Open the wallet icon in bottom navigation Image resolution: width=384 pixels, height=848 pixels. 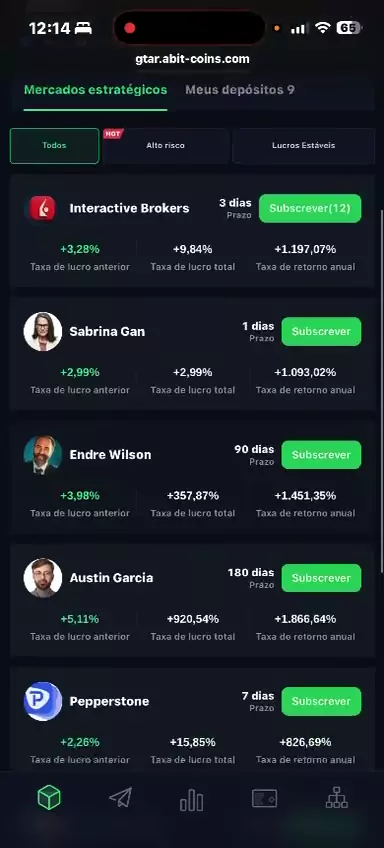[264, 798]
